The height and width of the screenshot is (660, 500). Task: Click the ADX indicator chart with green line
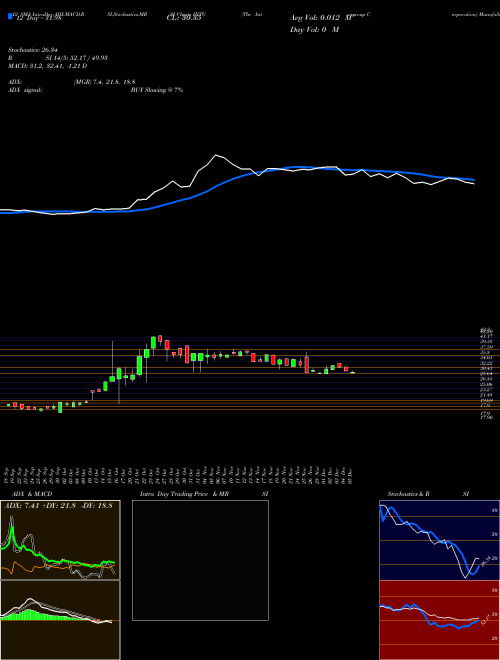click(x=60, y=540)
